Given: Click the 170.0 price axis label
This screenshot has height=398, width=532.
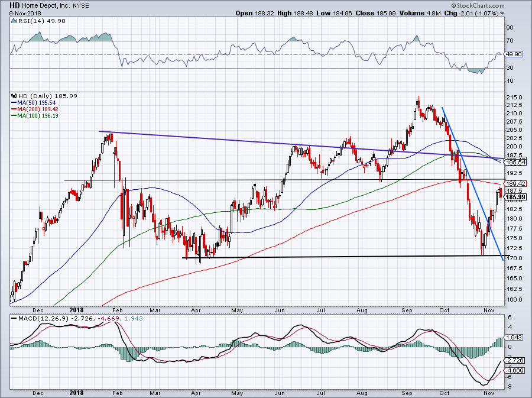Looking at the screenshot, I should 514,258.
